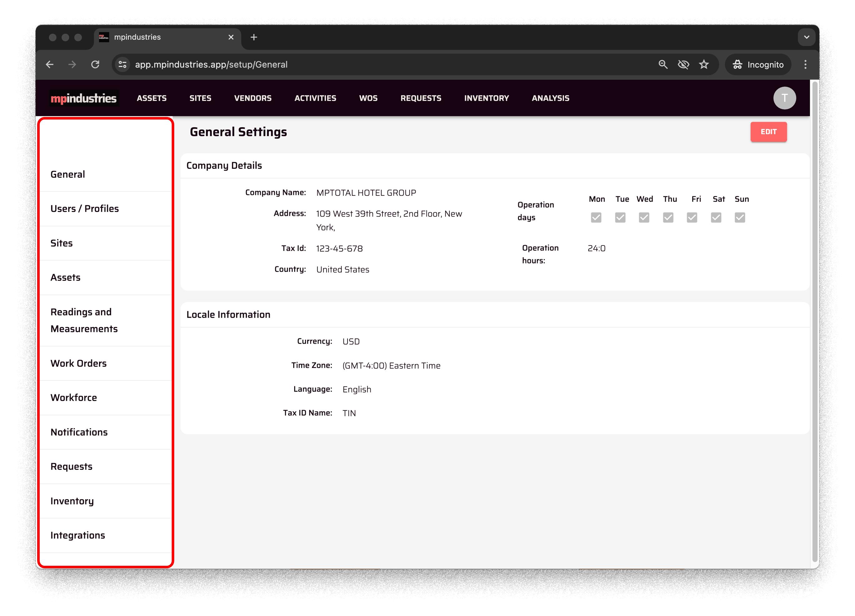Select Users / Profiles in sidebar
The image size is (855, 616).
(84, 209)
